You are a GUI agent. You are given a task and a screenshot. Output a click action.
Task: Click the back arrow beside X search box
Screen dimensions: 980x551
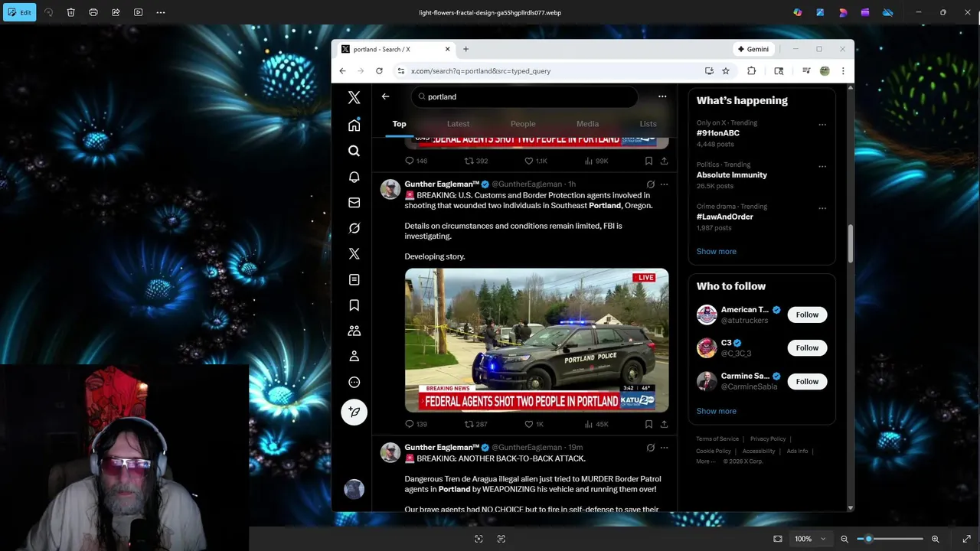tap(385, 96)
